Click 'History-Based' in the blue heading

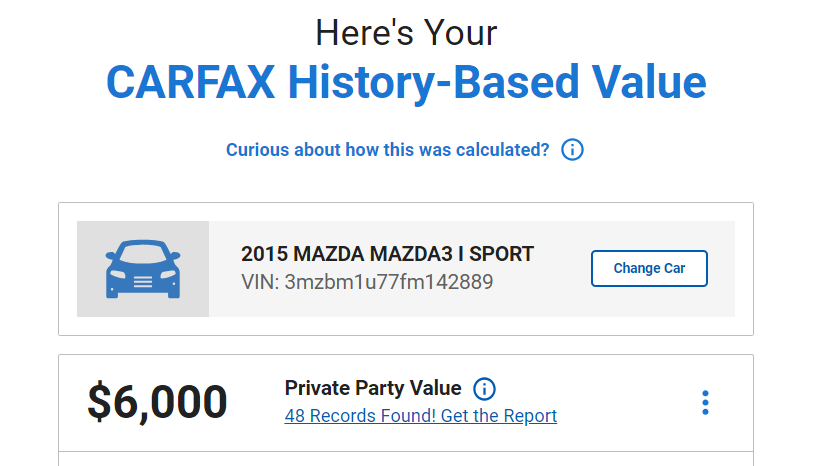point(433,82)
